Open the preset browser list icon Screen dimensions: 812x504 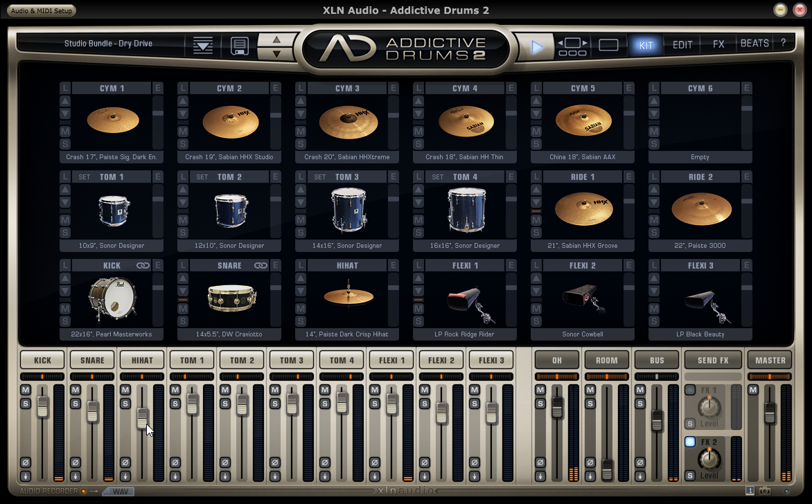[203, 46]
